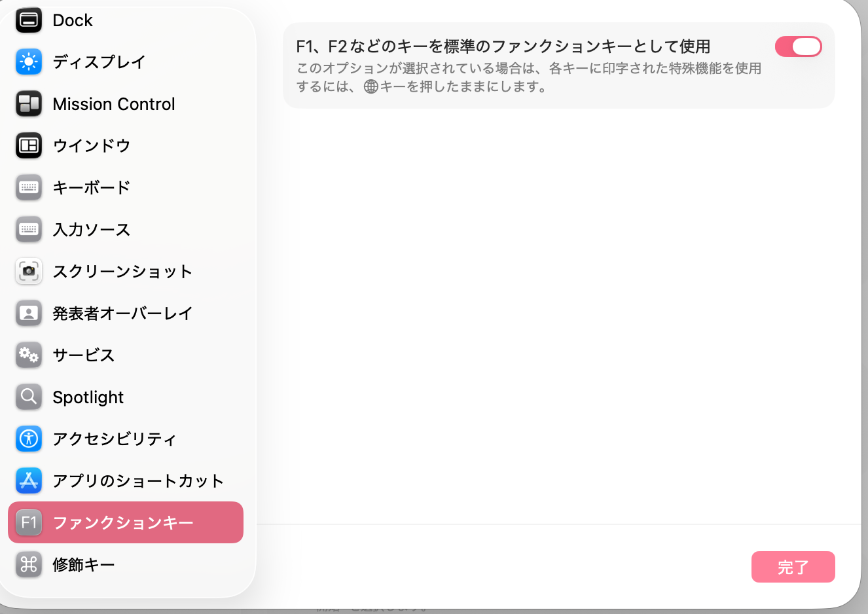Image resolution: width=868 pixels, height=614 pixels.
Task: Click the アプリのショートカット App Store icon
Action: click(x=29, y=480)
